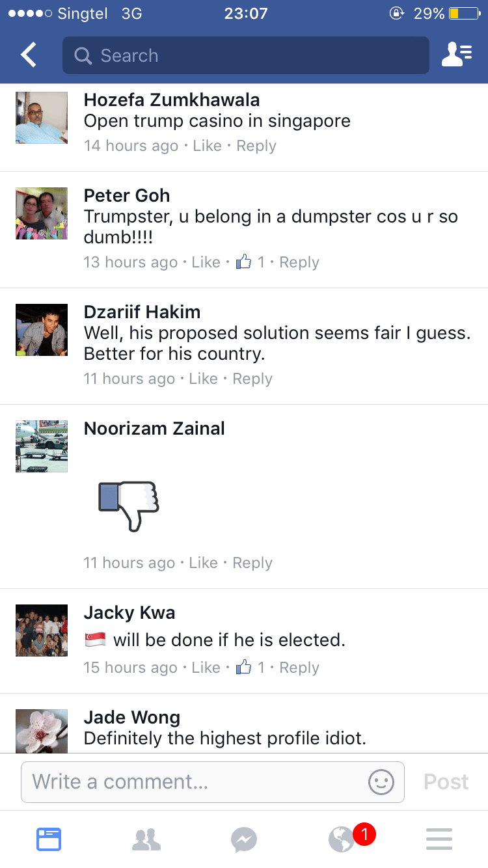
Task: Open Jade Wong's profile name
Action: [x=132, y=717]
